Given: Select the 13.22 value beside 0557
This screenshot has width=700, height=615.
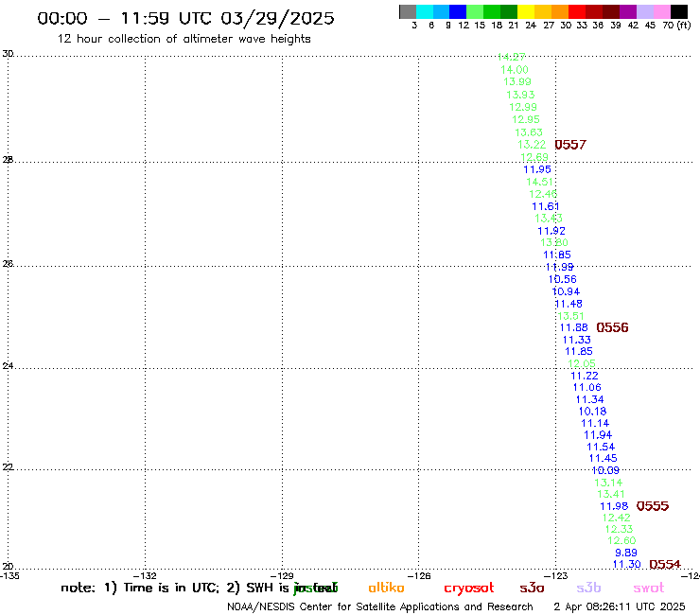Looking at the screenshot, I should click(x=532, y=145).
